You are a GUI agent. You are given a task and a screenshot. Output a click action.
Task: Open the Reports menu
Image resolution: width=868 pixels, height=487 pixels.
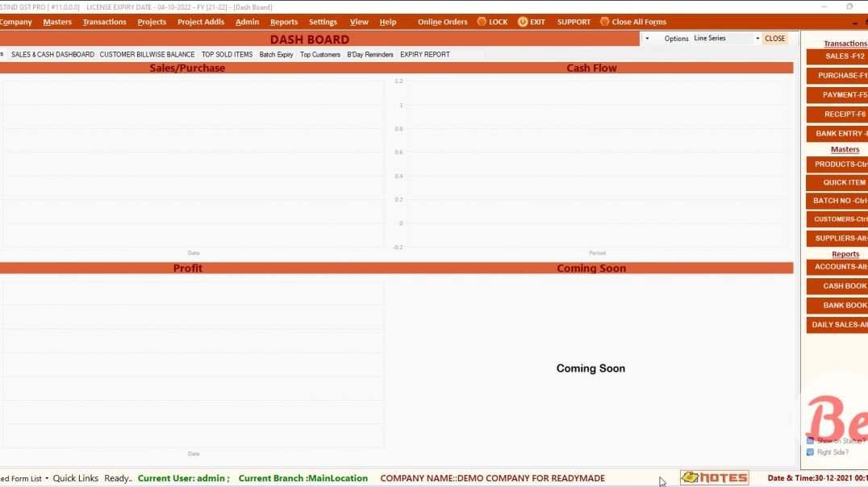click(x=284, y=22)
